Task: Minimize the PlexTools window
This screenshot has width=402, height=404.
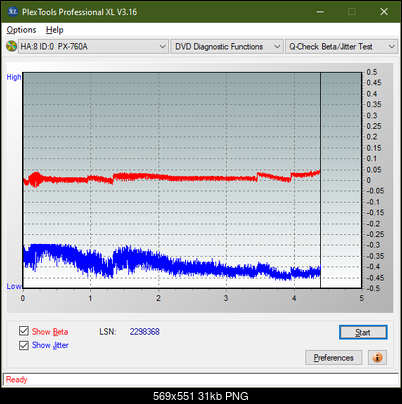Action: pos(320,12)
